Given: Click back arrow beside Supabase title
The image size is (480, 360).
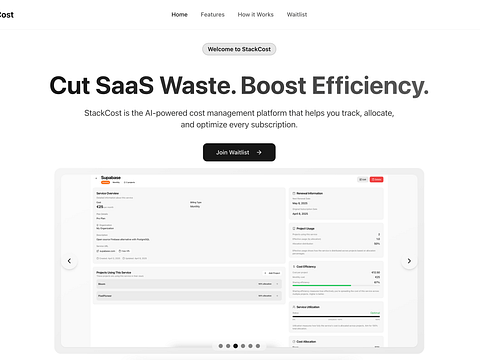Looking at the screenshot, I should coord(96,178).
